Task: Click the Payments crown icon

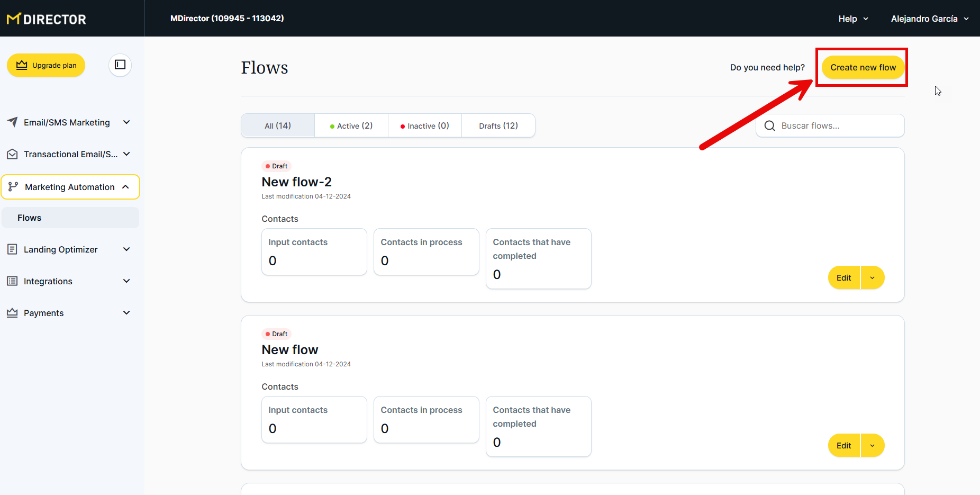Action: 12,313
